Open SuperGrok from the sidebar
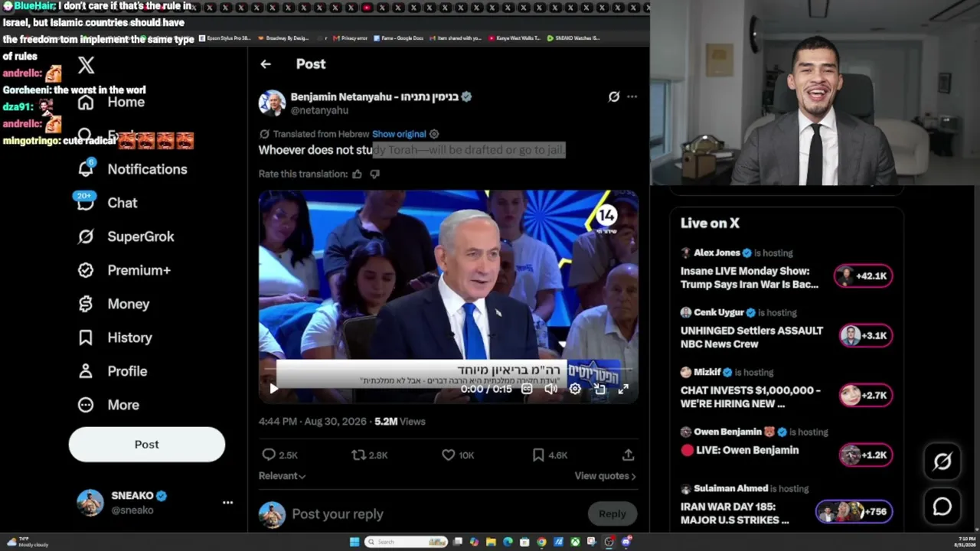 (126, 236)
